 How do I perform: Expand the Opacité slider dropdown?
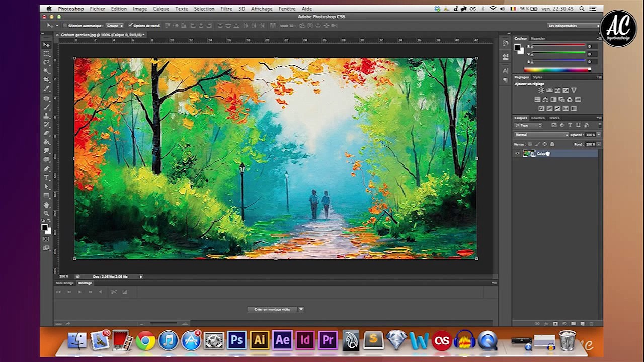[599, 135]
